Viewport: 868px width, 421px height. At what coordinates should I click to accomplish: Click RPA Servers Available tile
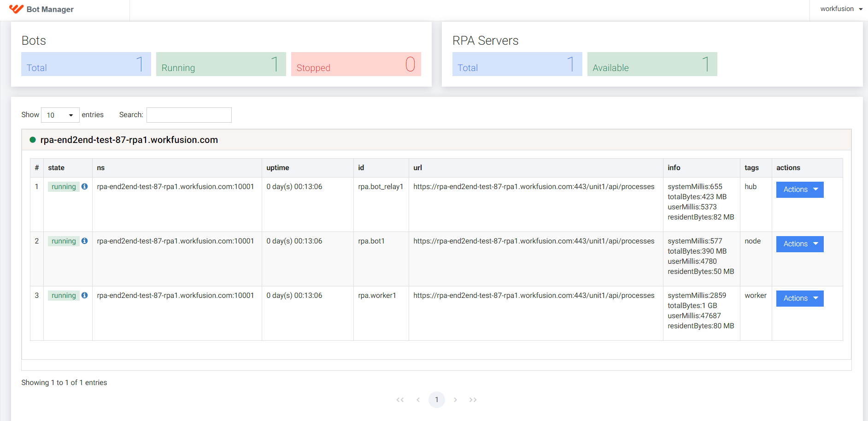point(652,64)
